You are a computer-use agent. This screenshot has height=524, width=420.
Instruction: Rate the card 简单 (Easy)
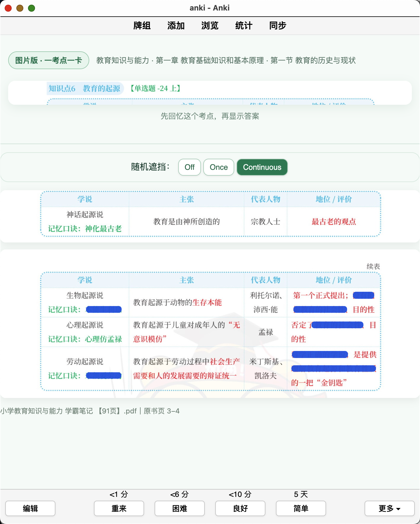(x=301, y=509)
